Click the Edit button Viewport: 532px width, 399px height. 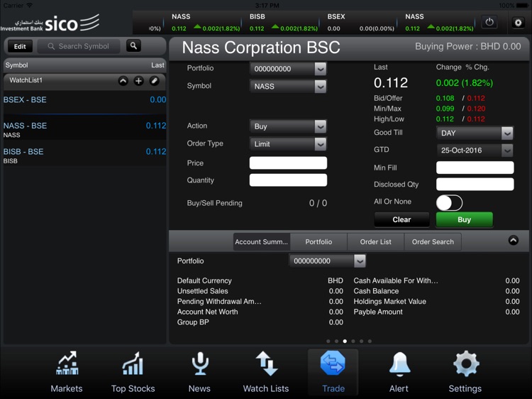[x=20, y=47]
